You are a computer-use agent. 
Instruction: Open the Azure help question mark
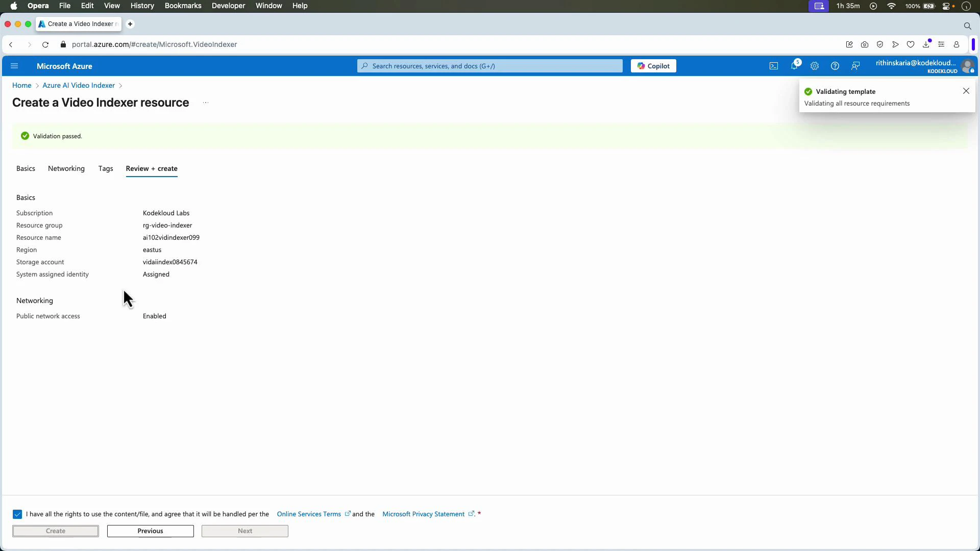tap(835, 66)
